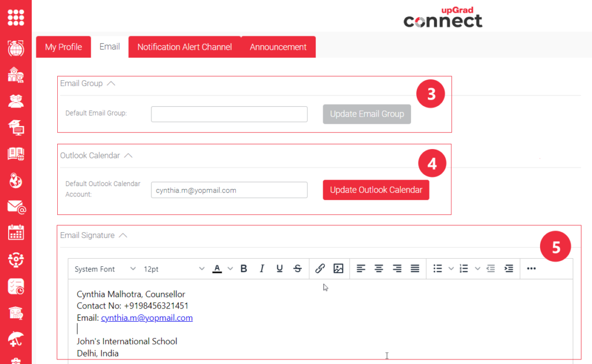This screenshot has height=364, width=592.
Task: Open the 12pt font size dropdown
Action: [x=173, y=269]
